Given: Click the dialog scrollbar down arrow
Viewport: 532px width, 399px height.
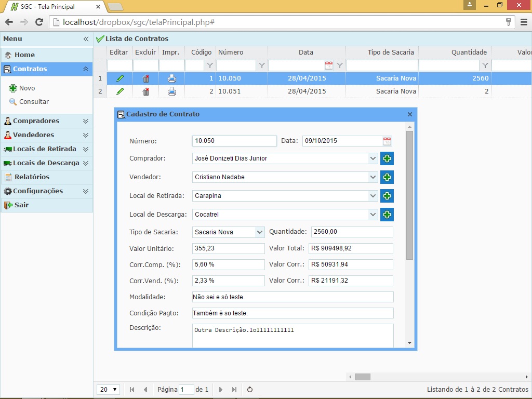Looking at the screenshot, I should pyautogui.click(x=409, y=343).
